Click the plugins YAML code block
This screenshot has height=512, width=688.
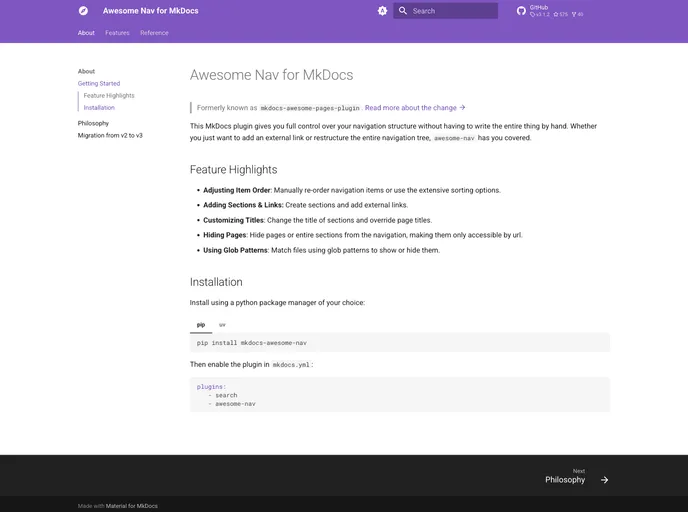pyautogui.click(x=400, y=395)
